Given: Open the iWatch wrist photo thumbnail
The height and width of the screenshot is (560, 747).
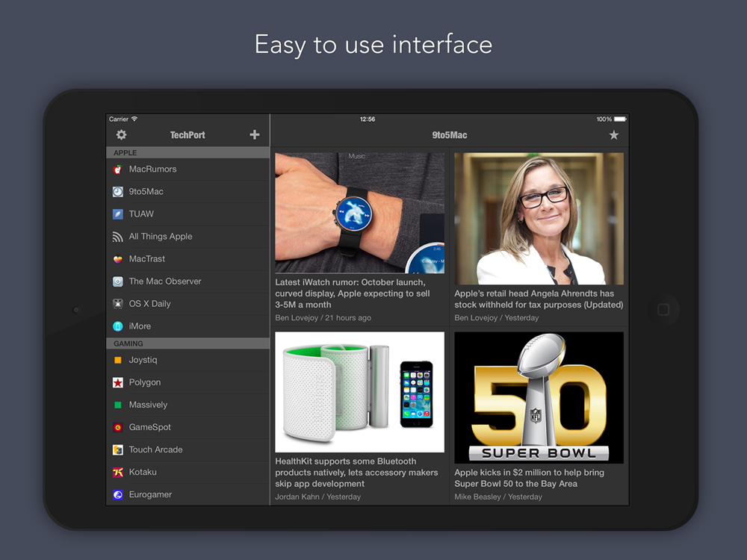Looking at the screenshot, I should [360, 213].
